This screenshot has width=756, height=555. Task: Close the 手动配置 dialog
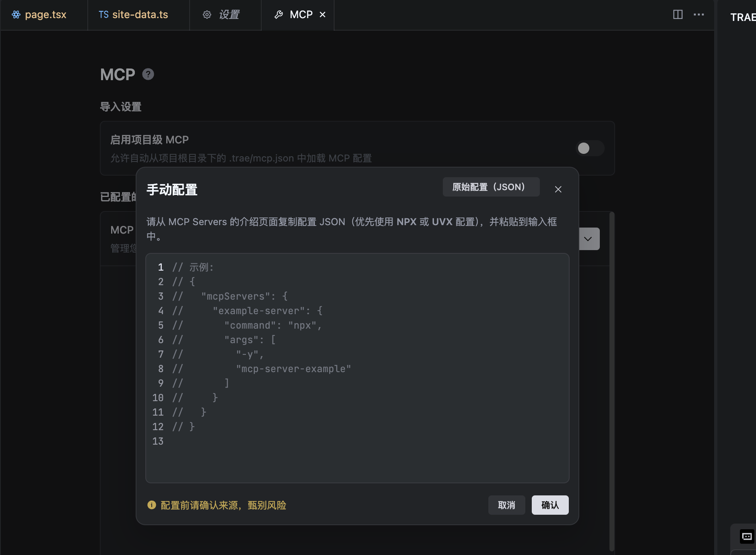coord(558,189)
